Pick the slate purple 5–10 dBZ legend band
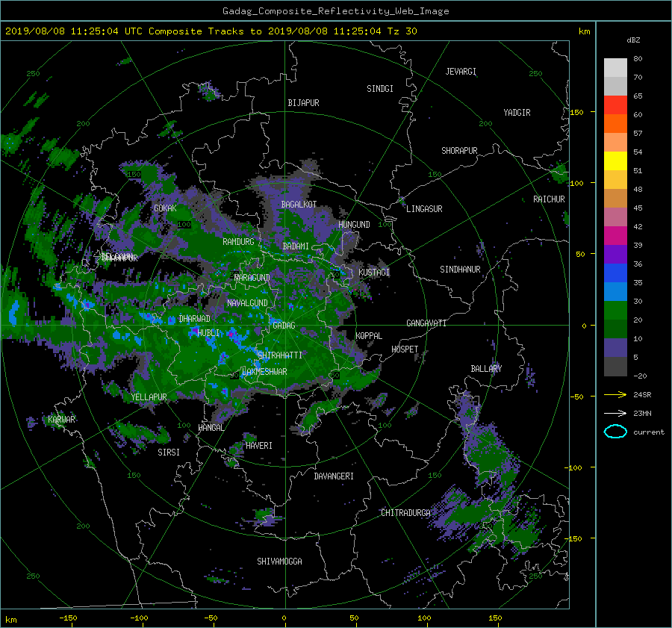The width and height of the screenshot is (672, 628). tap(615, 347)
